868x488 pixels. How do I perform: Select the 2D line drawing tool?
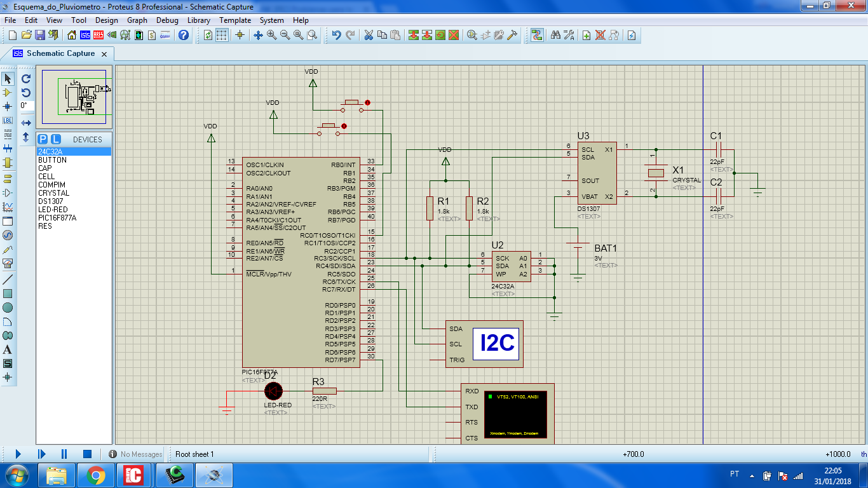8,280
